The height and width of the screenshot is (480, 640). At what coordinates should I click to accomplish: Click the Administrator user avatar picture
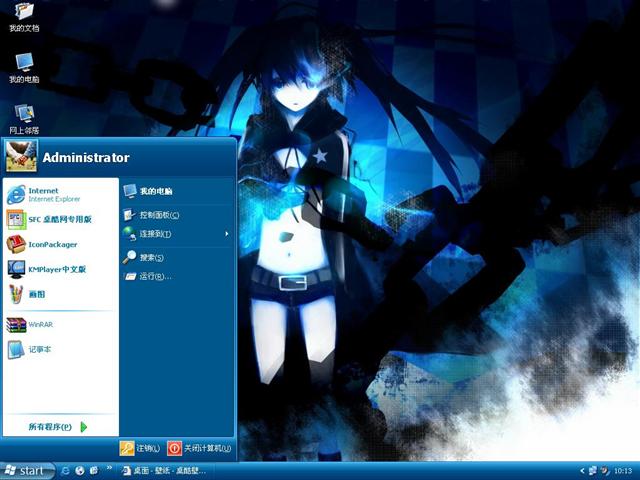(x=21, y=155)
